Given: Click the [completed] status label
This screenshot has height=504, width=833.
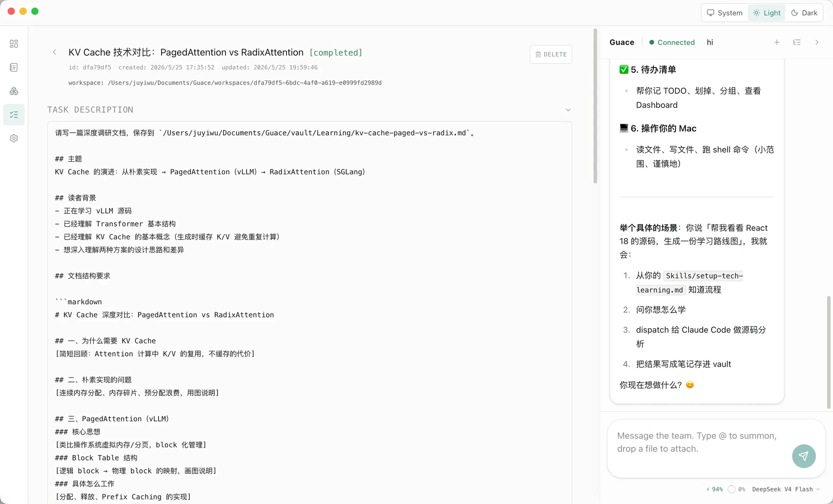Looking at the screenshot, I should pyautogui.click(x=336, y=53).
